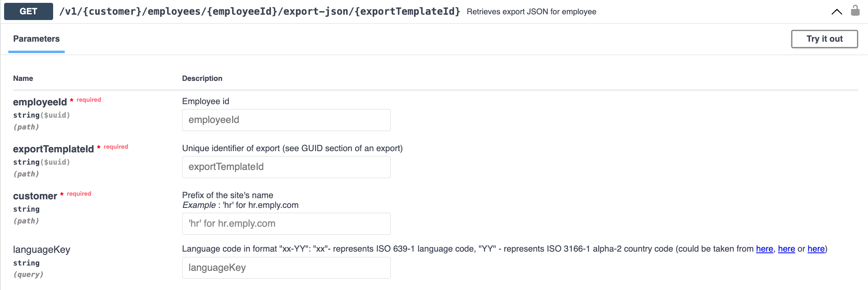Click the employeeId parameter name
The height and width of the screenshot is (290, 868).
tap(40, 102)
